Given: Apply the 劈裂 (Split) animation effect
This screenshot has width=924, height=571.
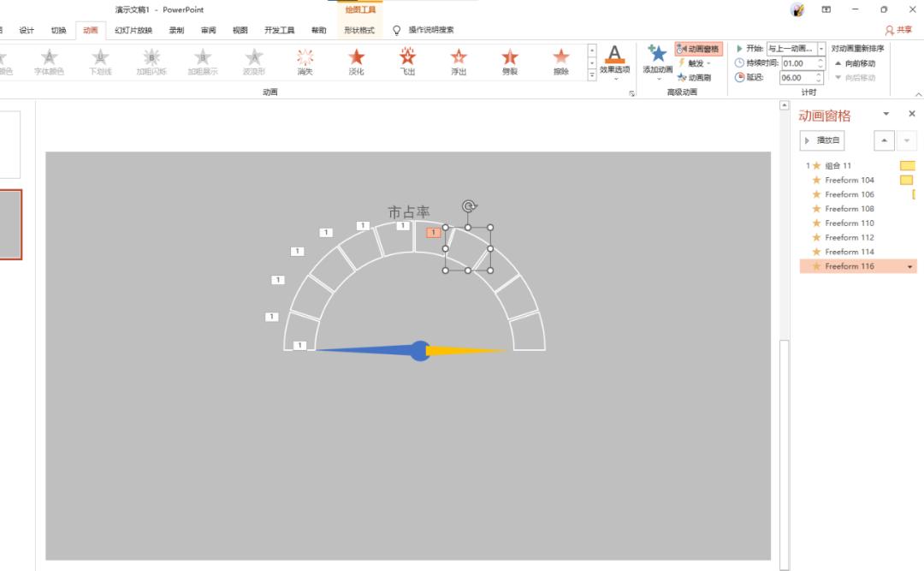Looking at the screenshot, I should pos(510,62).
